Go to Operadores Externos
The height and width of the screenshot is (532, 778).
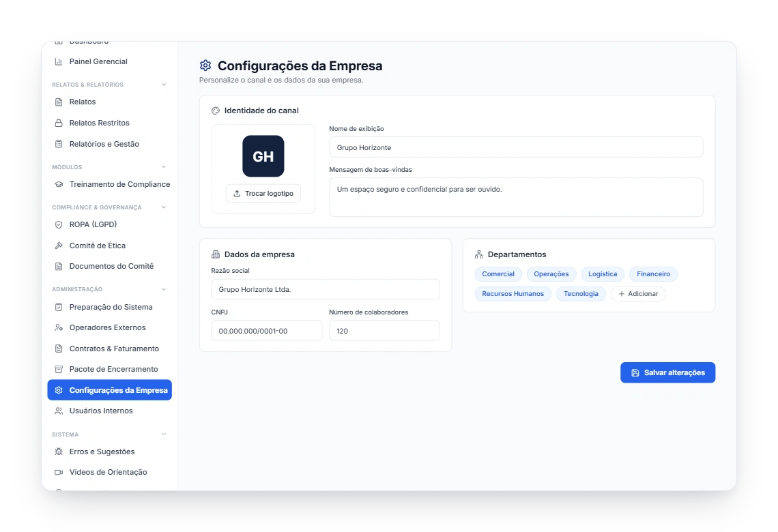110,328
